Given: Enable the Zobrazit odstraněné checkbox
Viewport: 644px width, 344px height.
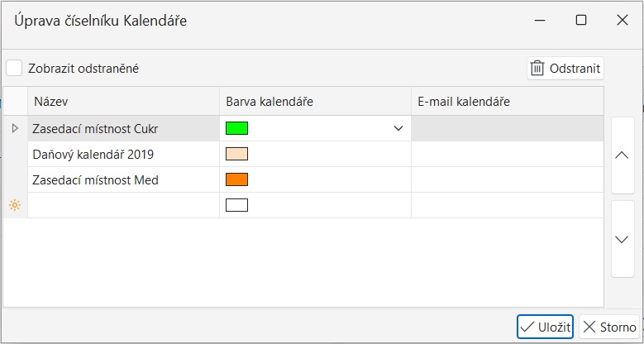Looking at the screenshot, I should [14, 69].
